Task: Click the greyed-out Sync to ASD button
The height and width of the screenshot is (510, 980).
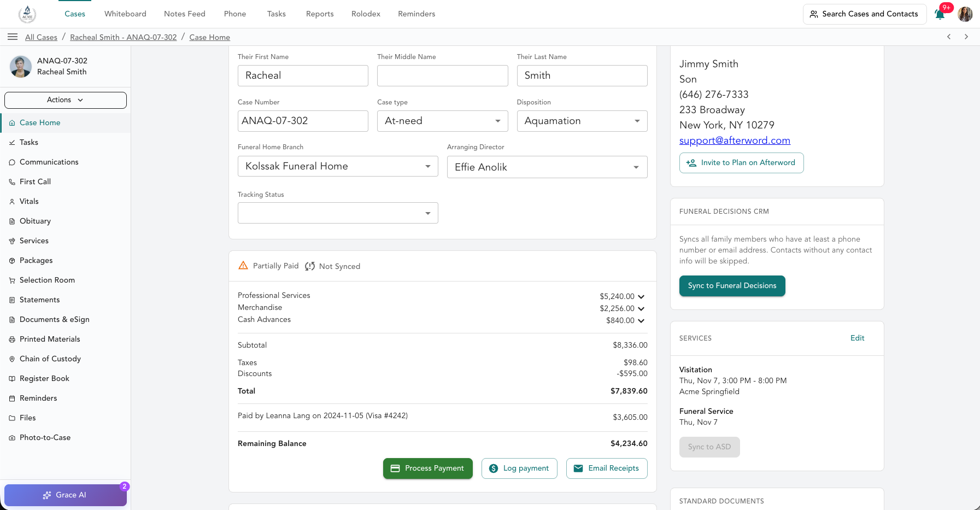Action: pos(709,447)
